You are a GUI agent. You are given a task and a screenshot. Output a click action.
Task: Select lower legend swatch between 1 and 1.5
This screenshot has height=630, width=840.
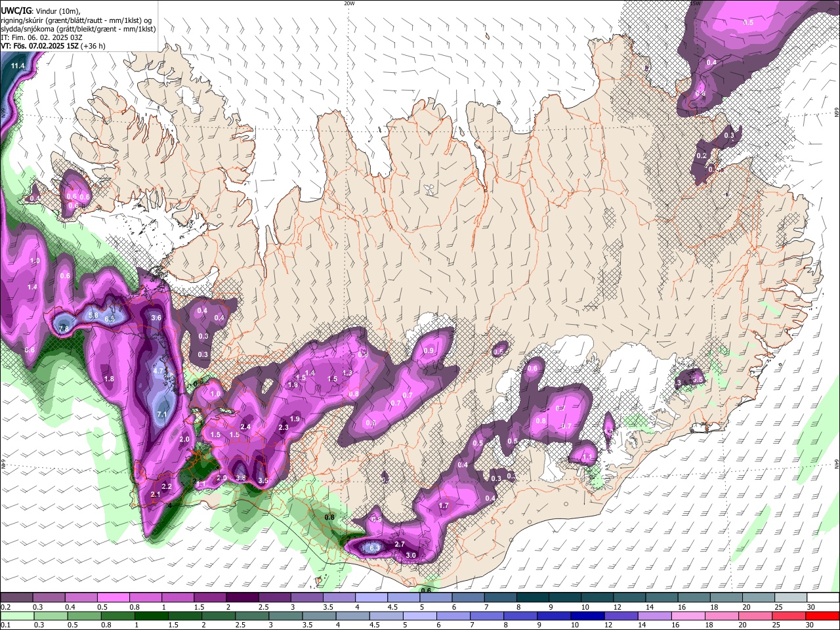151,616
